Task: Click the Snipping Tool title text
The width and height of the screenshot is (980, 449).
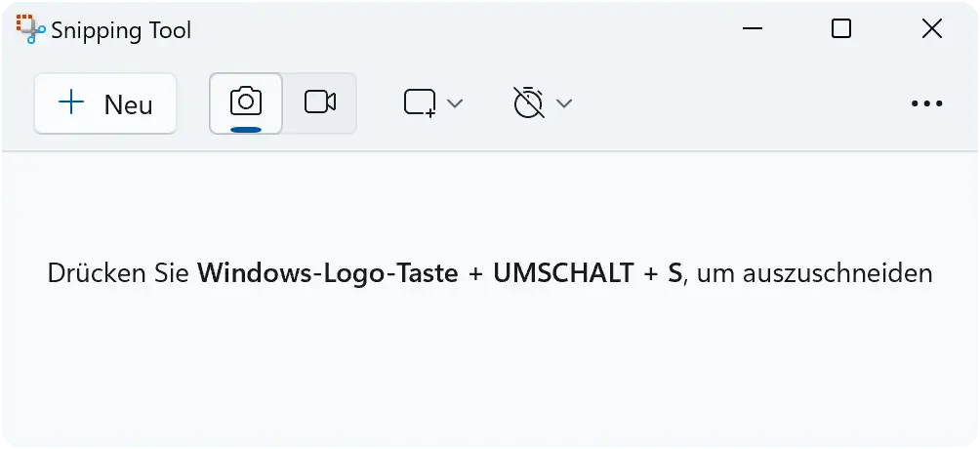Action: 121,30
